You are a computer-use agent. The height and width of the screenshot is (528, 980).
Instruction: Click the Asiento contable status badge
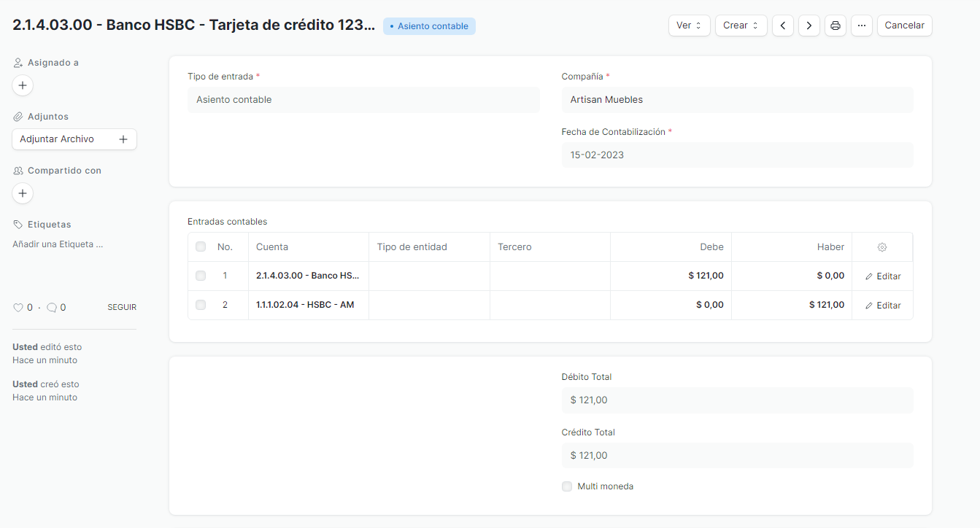(x=429, y=26)
